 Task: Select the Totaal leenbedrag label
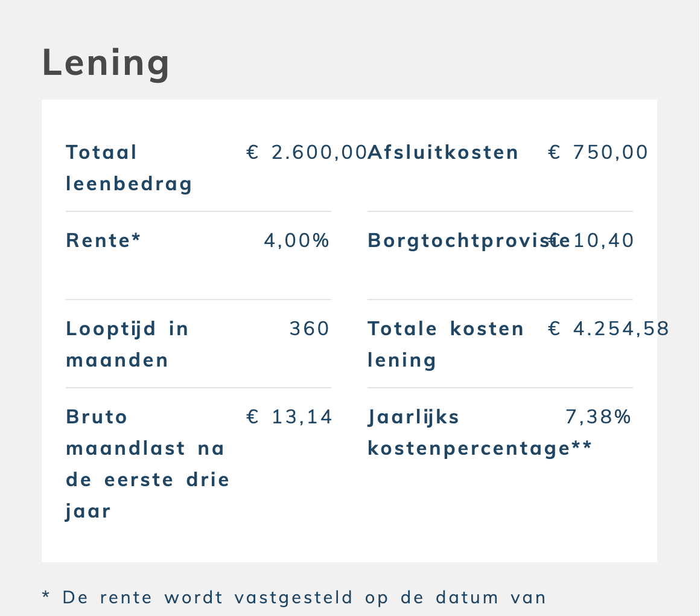pos(129,168)
